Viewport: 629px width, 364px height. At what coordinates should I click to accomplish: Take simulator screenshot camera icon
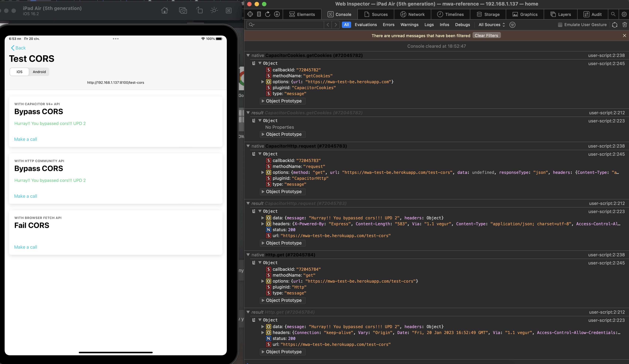(183, 11)
